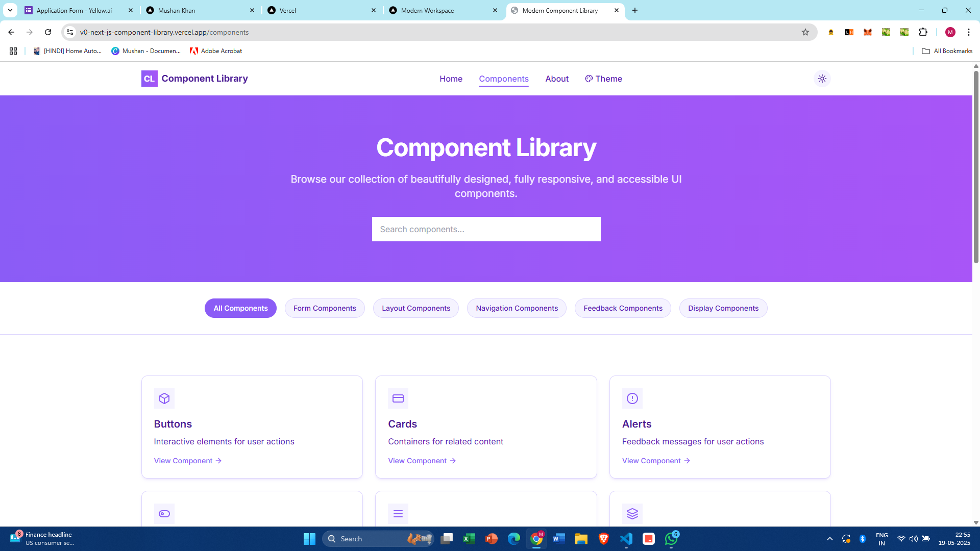Screen dimensions: 980x551
Task: Open View Component link under Alerts
Action: pyautogui.click(x=656, y=461)
